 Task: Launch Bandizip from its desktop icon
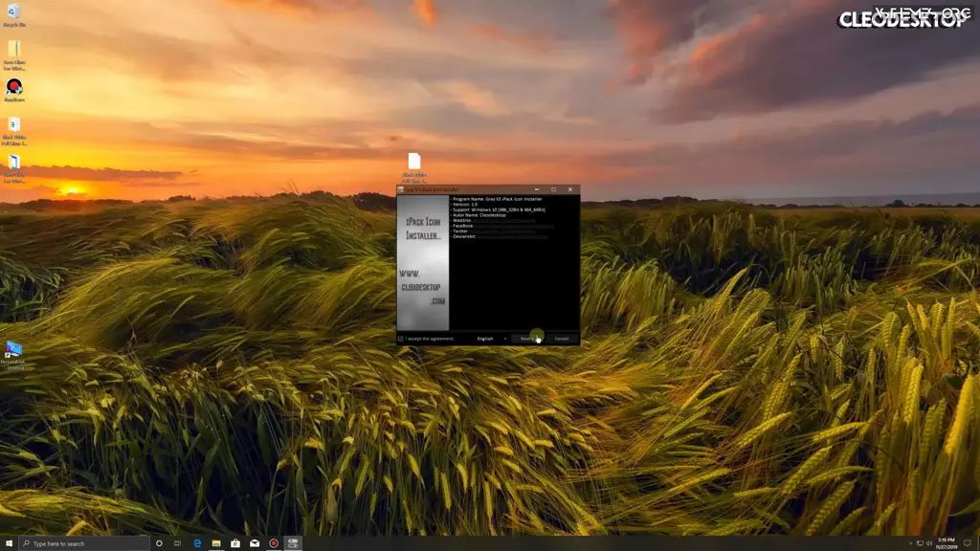13,89
